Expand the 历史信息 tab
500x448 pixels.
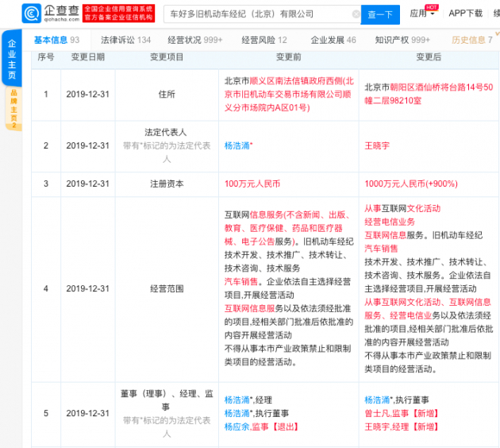[472, 40]
